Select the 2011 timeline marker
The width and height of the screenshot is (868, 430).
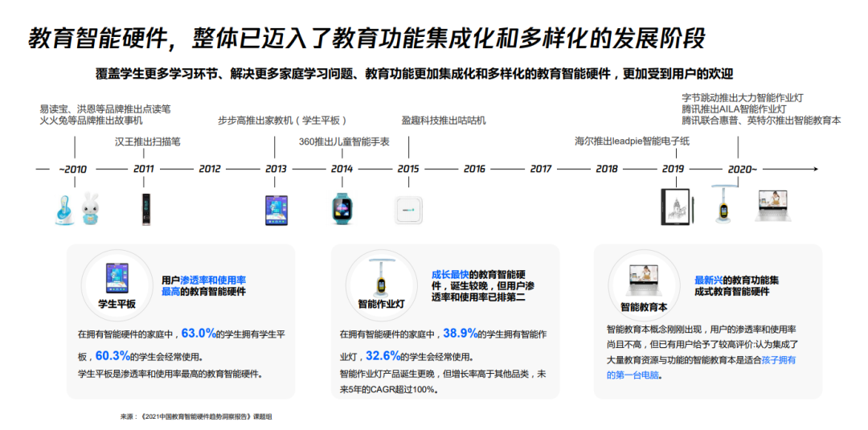[x=144, y=169]
